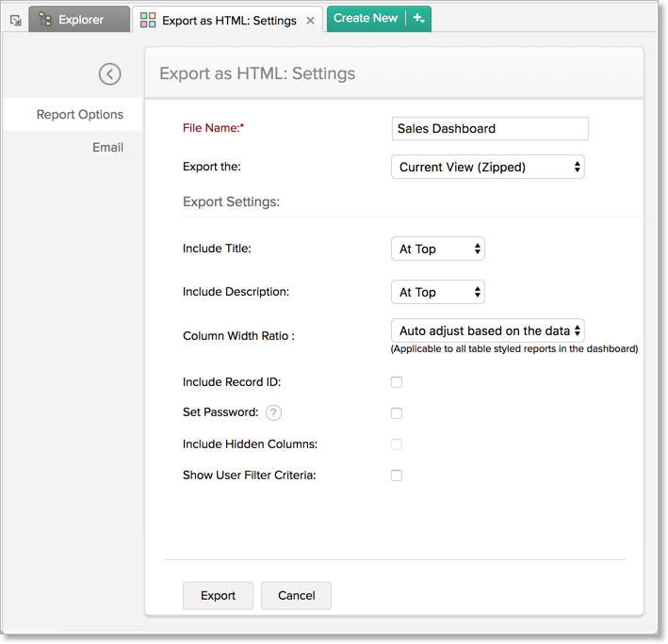Open the Column Width Ratio dropdown

[488, 331]
